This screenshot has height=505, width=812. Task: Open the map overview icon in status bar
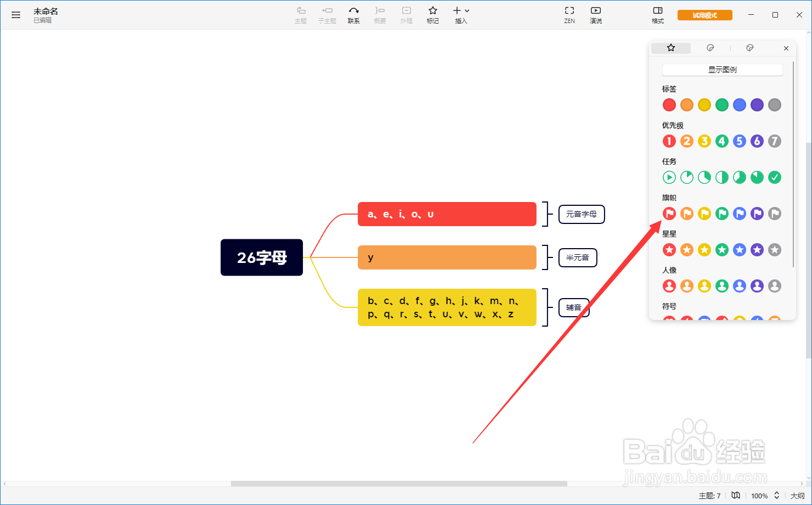pyautogui.click(x=736, y=495)
